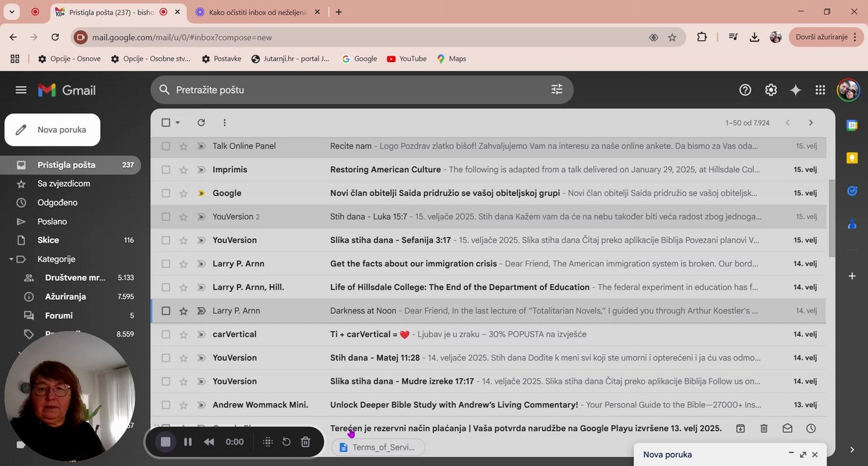This screenshot has height=466, width=868.
Task: Open Chrome downloads icon
Action: (x=754, y=38)
